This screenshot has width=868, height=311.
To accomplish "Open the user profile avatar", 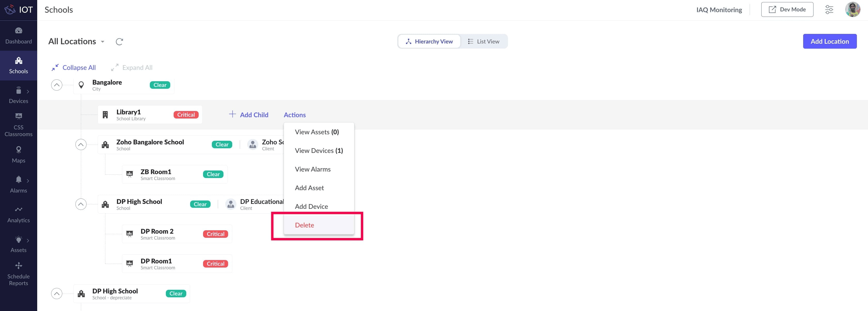I will [x=853, y=10].
